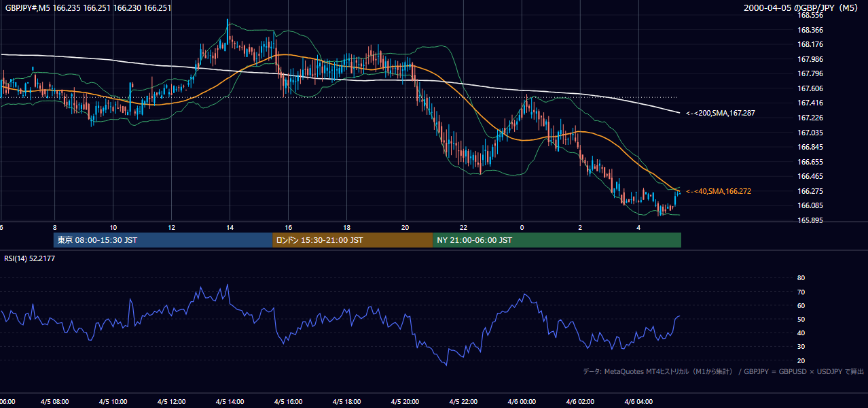Click the MetaQuotes MT4 data source note
868x408 pixels.
[x=723, y=371]
